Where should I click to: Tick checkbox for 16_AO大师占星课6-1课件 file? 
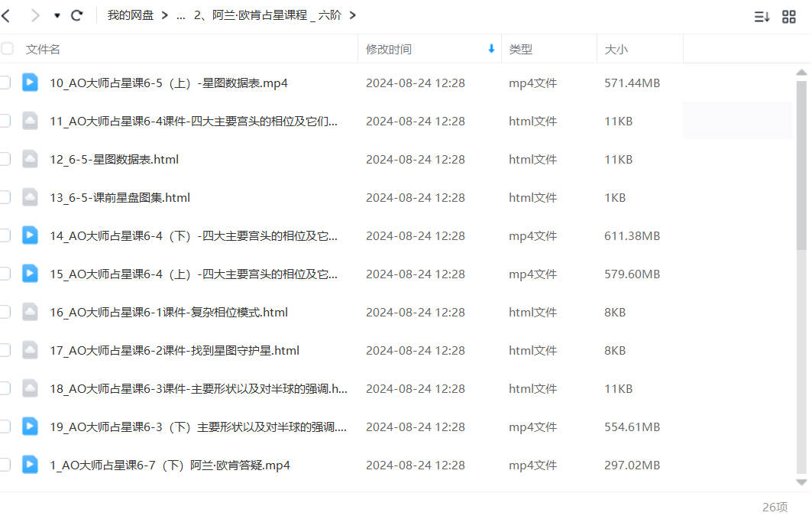click(5, 312)
